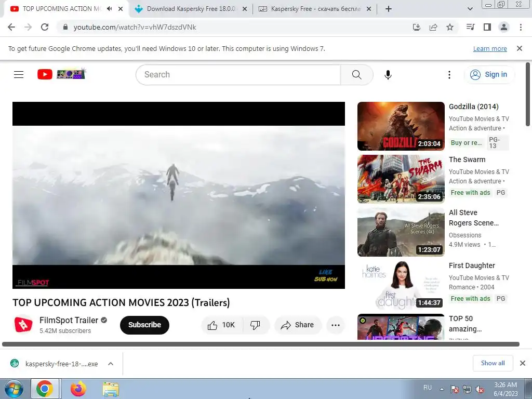Open the YouTube hamburger guide menu
Viewport: 532px width, 399px height.
coord(19,75)
